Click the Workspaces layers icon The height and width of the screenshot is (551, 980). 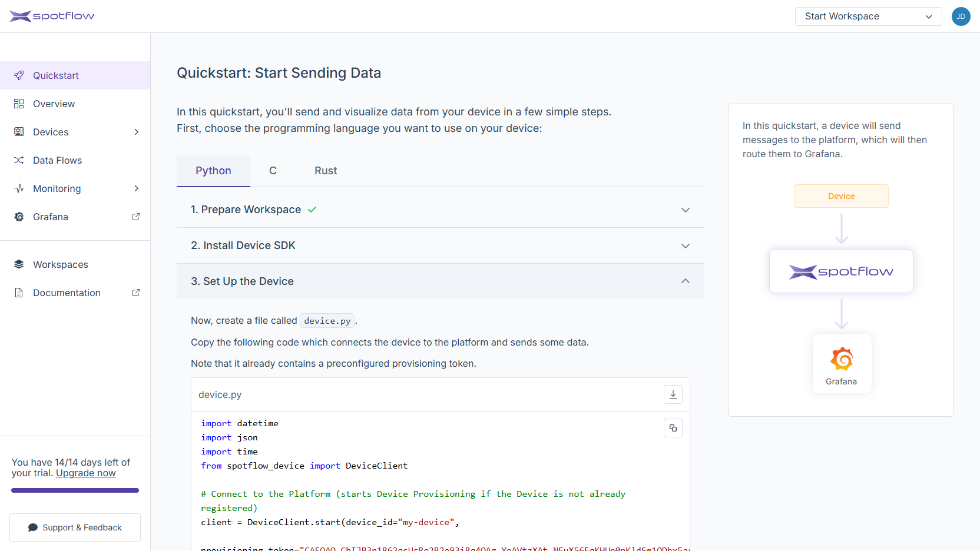click(19, 264)
